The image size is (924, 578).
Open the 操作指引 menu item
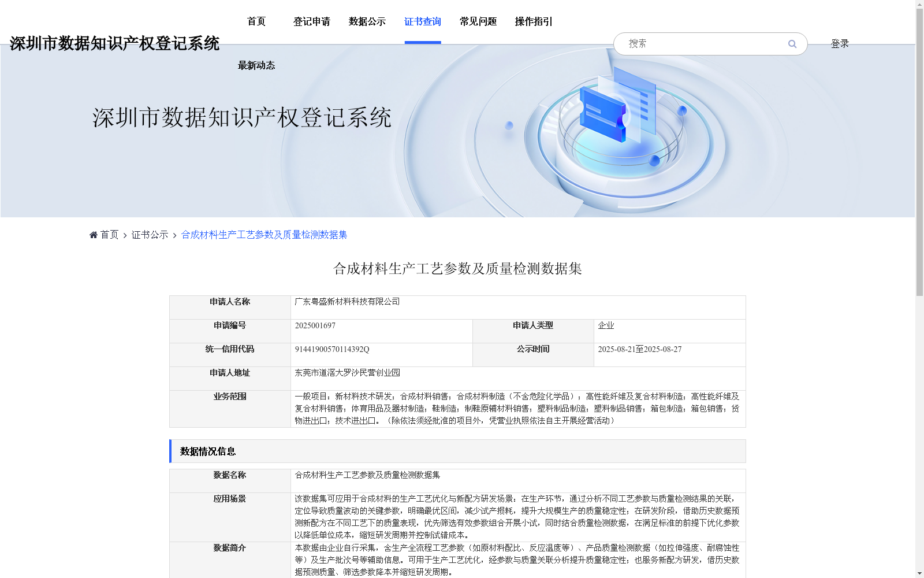click(532, 21)
